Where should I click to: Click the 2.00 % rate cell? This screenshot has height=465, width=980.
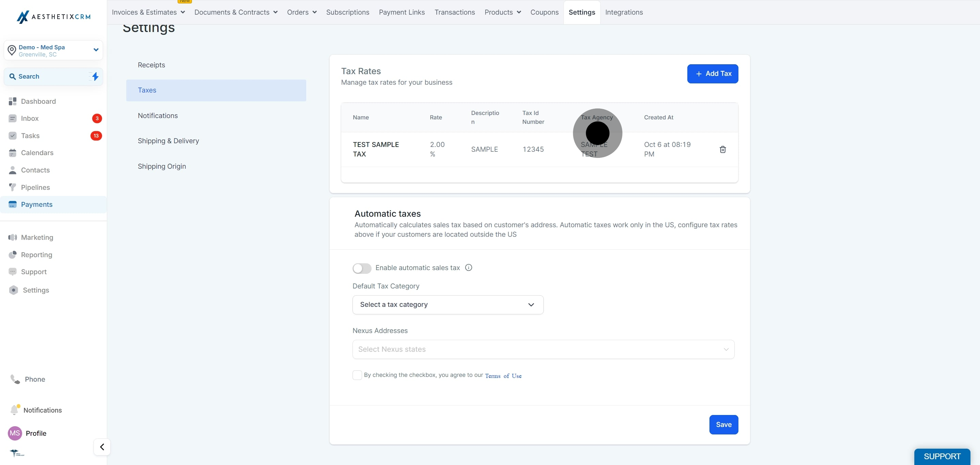(x=437, y=149)
